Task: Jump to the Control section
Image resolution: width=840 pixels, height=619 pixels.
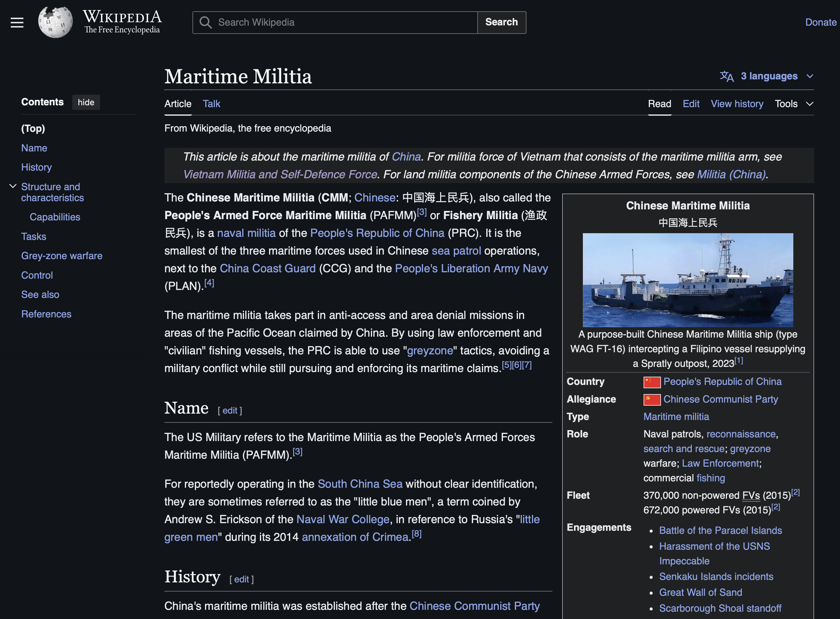Action: (37, 275)
